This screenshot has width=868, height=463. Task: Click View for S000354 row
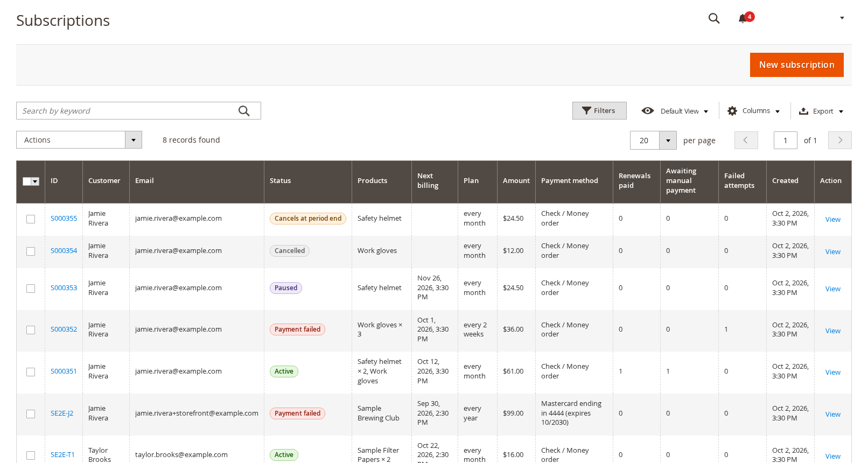click(x=832, y=252)
